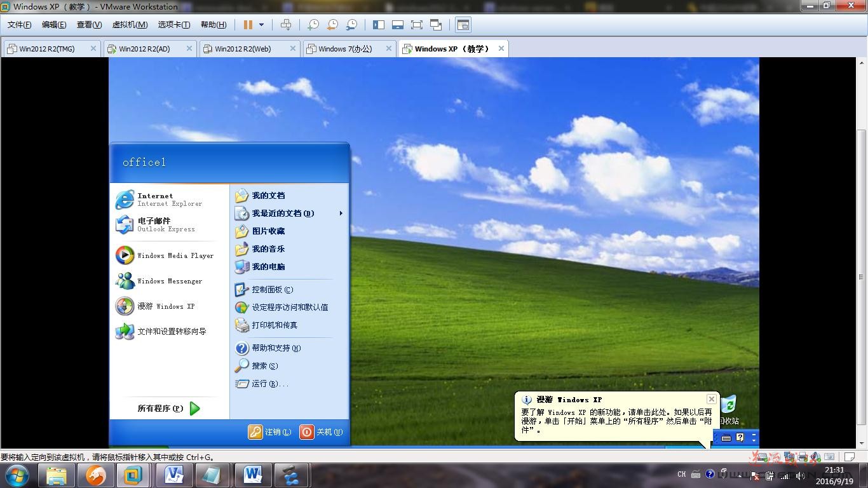
Task: Open the snapshot manager
Action: (x=351, y=25)
